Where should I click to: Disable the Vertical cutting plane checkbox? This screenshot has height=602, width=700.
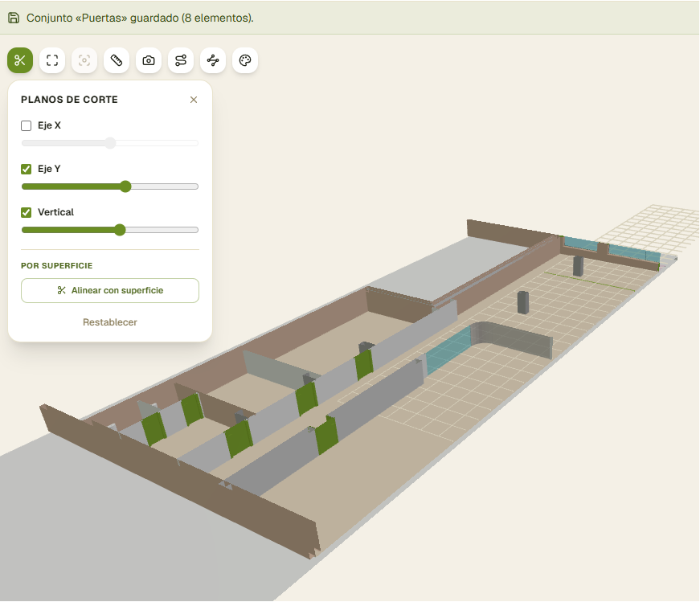[x=27, y=212]
